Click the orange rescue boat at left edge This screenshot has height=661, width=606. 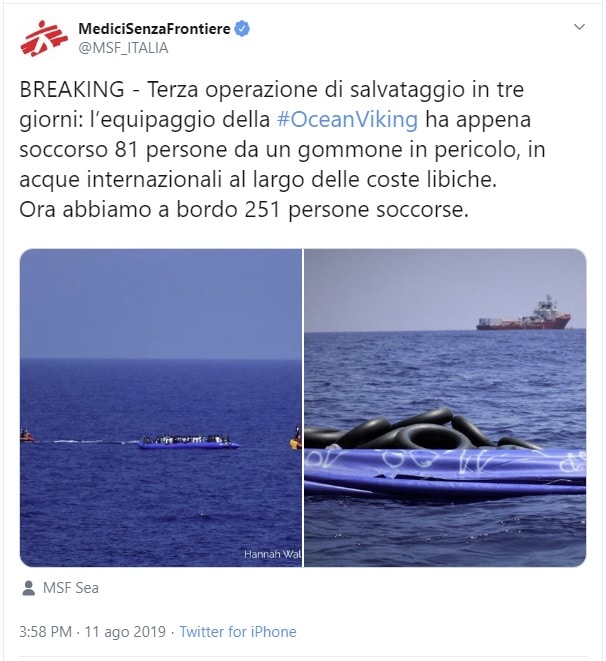point(26,435)
